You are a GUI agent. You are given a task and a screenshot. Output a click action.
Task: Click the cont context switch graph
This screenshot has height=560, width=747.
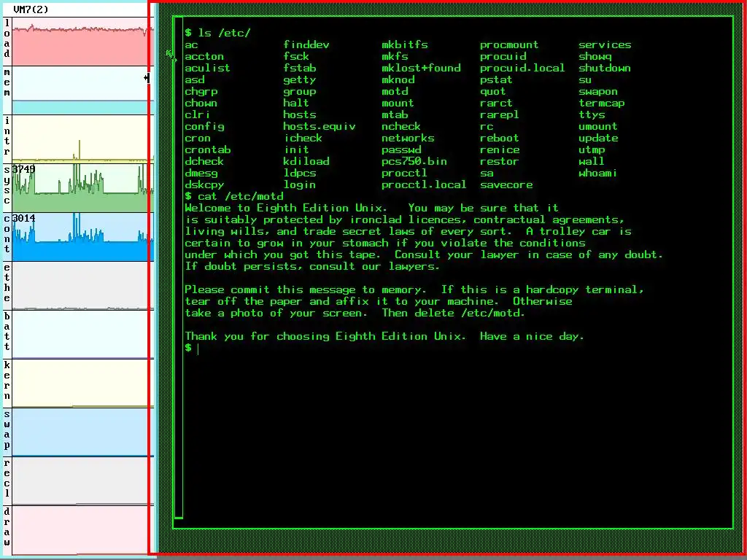82,237
